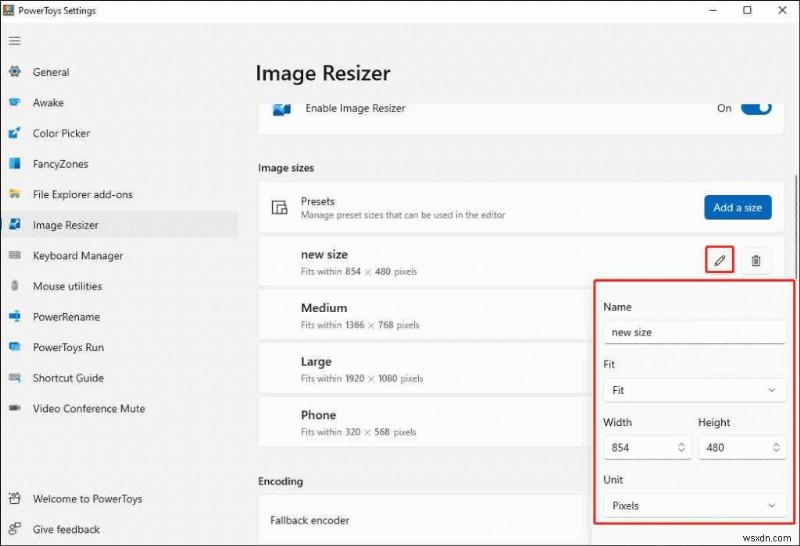
Task: Select the Phone preset row
Action: pyautogui.click(x=425, y=423)
